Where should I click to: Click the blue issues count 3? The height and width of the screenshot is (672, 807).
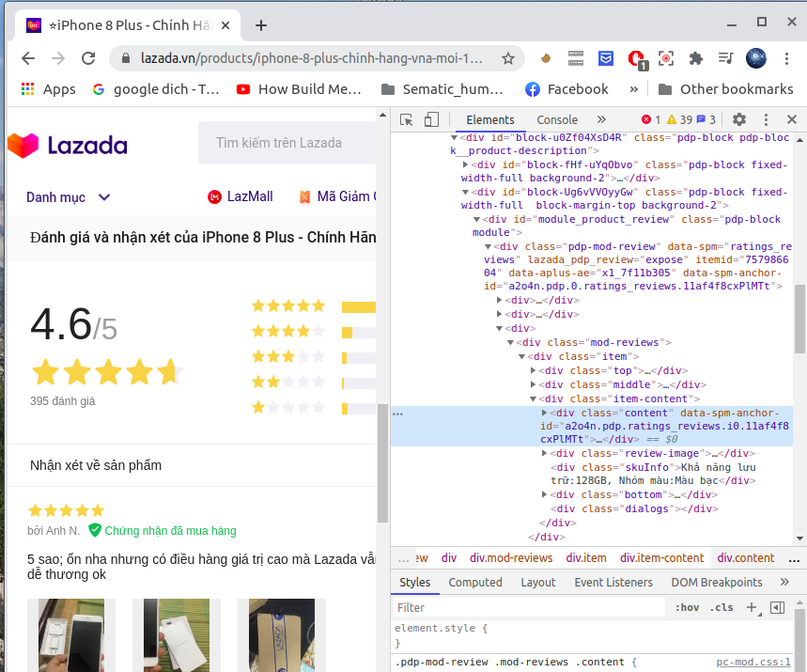coord(706,119)
